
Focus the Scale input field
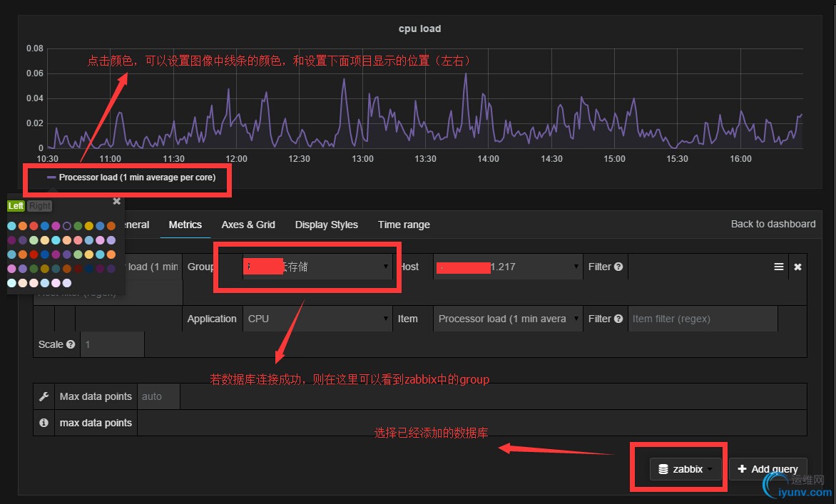click(112, 345)
